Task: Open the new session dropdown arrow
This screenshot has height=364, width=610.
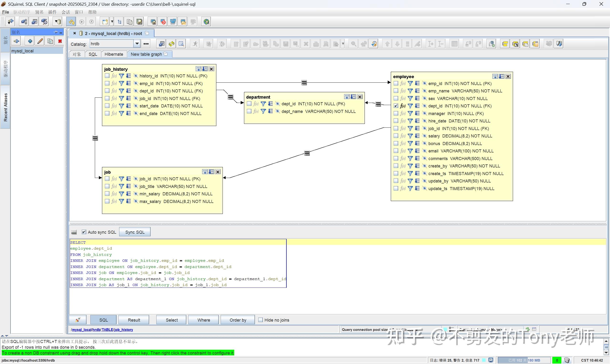Action: (112, 22)
